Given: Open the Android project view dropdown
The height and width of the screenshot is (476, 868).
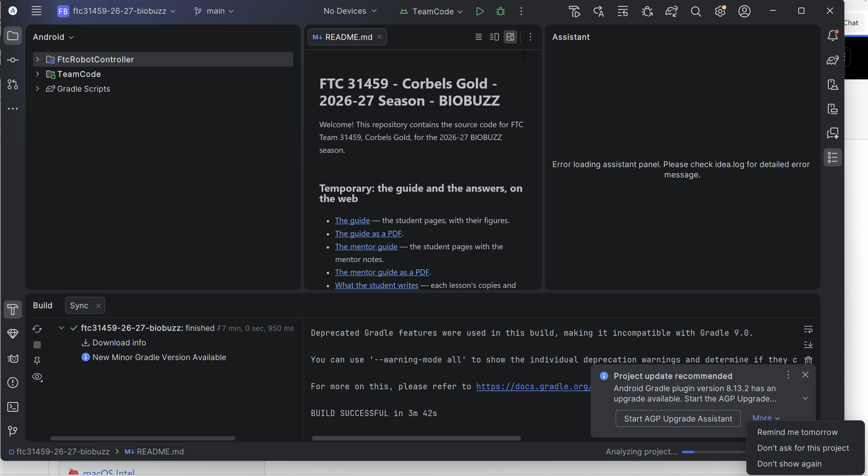Looking at the screenshot, I should [53, 37].
